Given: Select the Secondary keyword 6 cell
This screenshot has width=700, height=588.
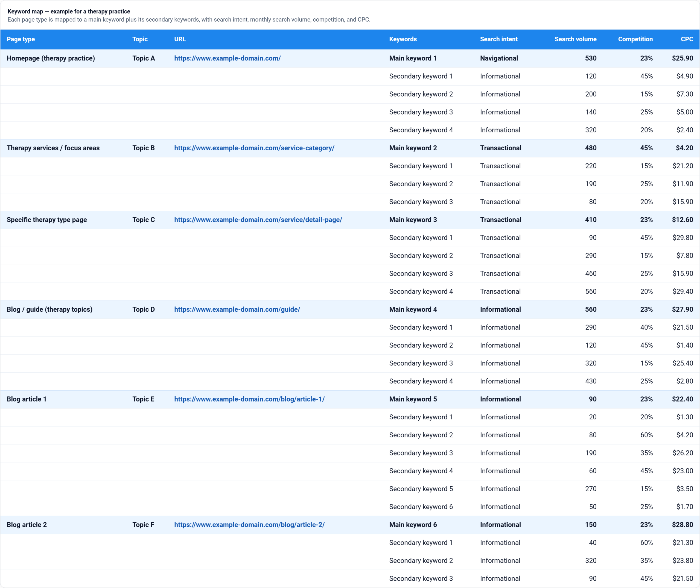Looking at the screenshot, I should (x=421, y=507).
